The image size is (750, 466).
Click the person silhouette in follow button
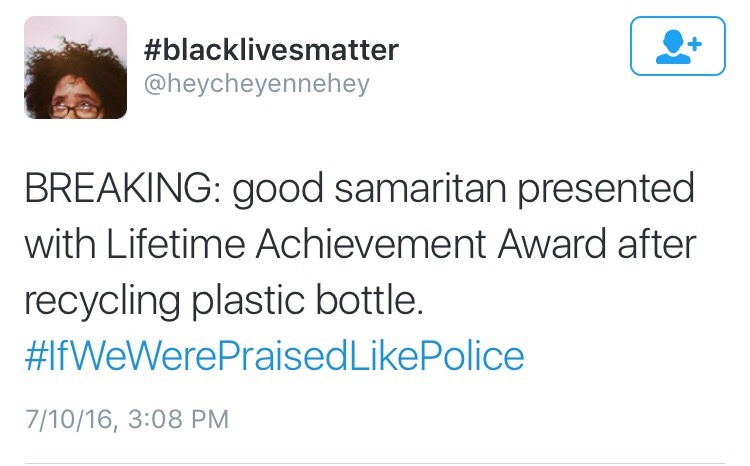click(x=671, y=46)
